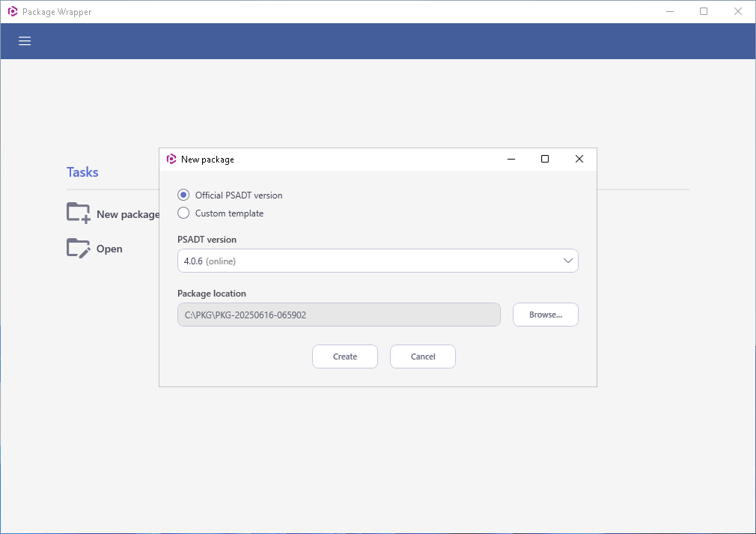
Task: Click the Package location path field
Action: tap(339, 315)
